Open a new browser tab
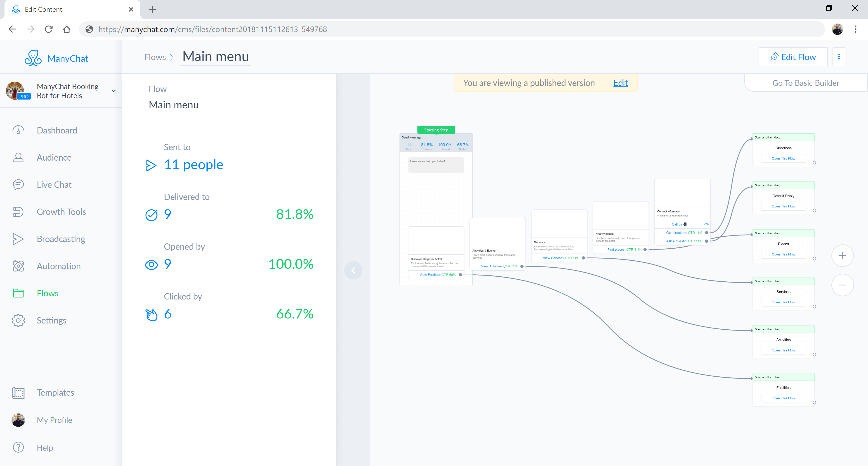The image size is (868, 466). [153, 10]
